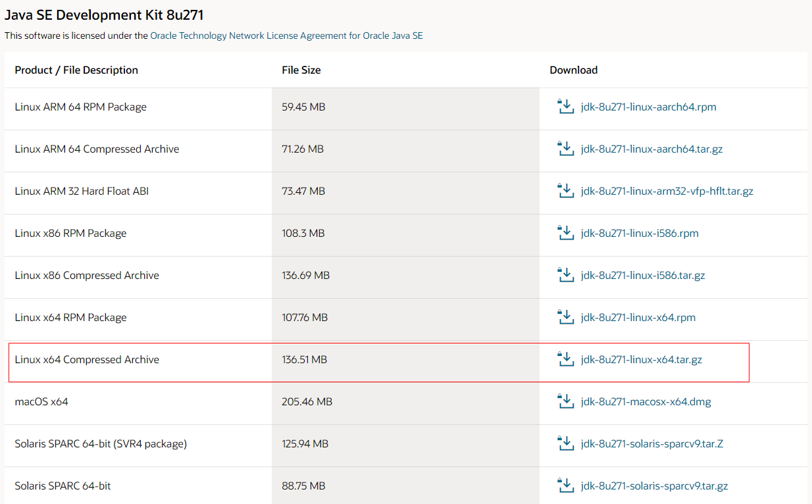Download jdk-8u271-linux-x64.tar.gz link
This screenshot has height=504, width=812.
642,359
